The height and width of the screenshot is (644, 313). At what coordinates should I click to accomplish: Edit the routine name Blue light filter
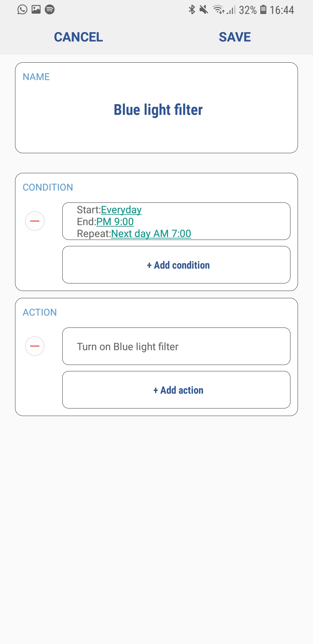pyautogui.click(x=158, y=110)
